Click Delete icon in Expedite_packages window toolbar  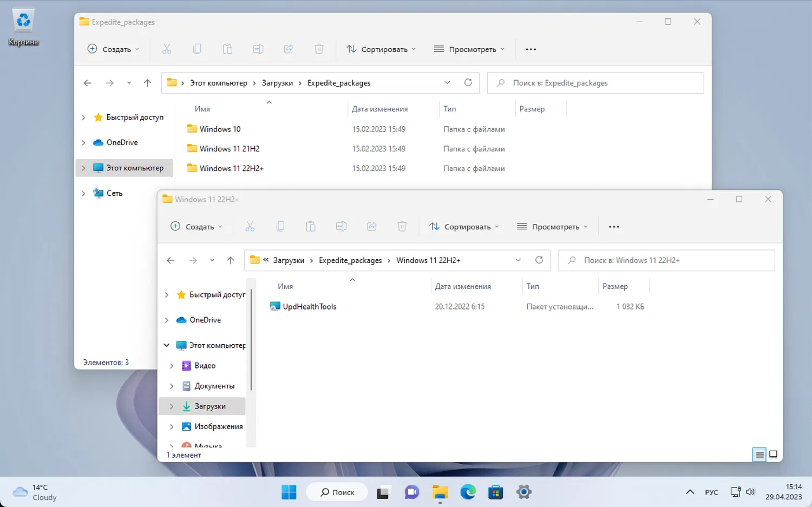click(x=319, y=49)
